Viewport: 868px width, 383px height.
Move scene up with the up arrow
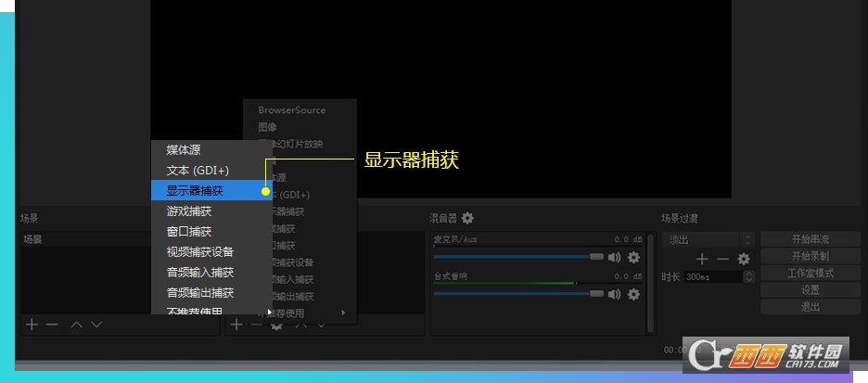pyautogui.click(x=77, y=325)
